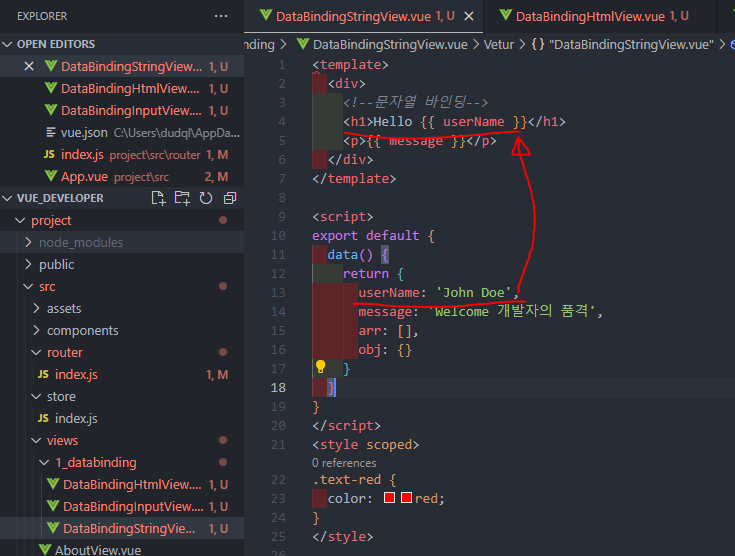Collapse the OPEN EDITORS section
Viewport: 735px width, 556px height.
pyautogui.click(x=8, y=45)
